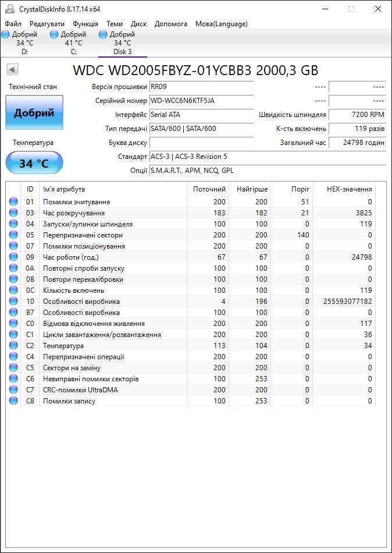Click the status orb for attribute B7
The height and width of the screenshot is (553, 392).
coord(13,313)
